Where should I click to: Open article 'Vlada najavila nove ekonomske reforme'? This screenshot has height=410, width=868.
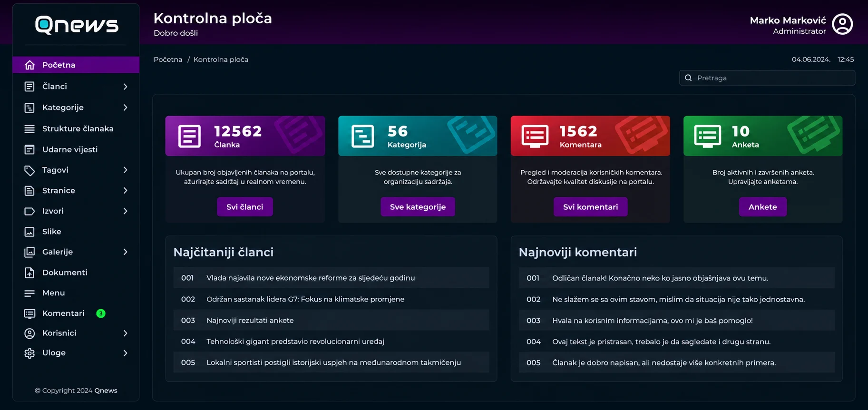point(331,278)
